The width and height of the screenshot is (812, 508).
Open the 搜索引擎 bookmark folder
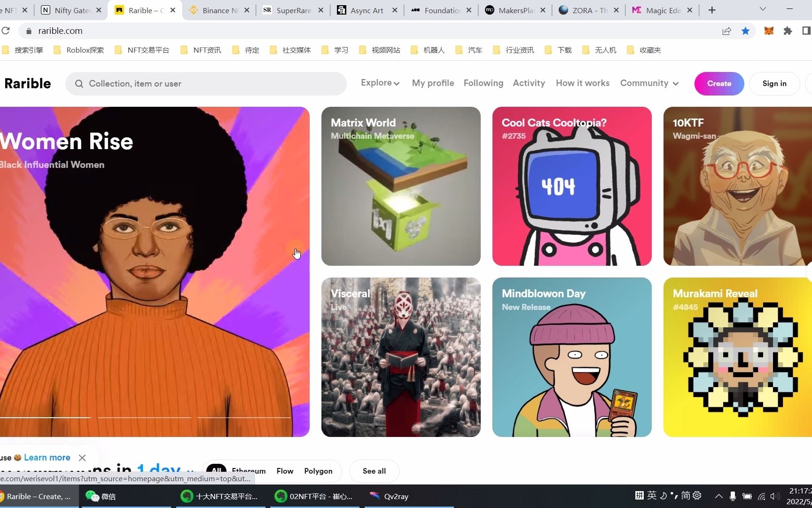click(x=23, y=50)
